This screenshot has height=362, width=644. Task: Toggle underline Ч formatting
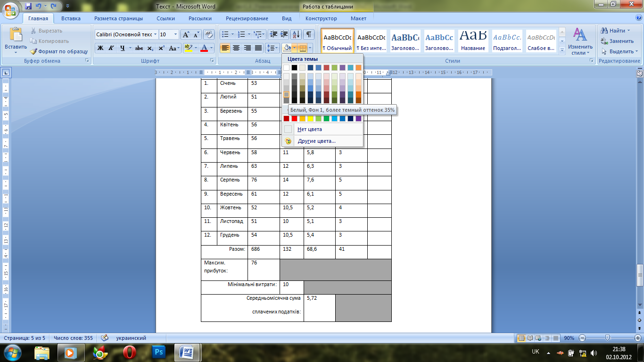(x=123, y=48)
